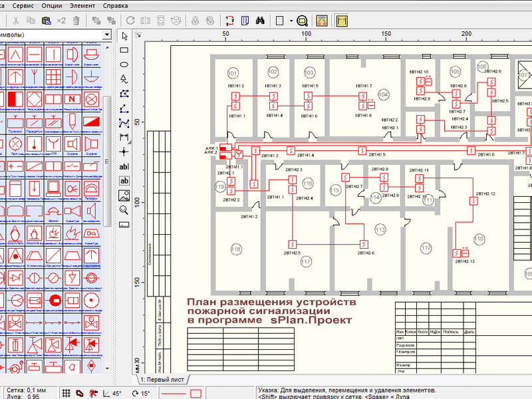Open the symbol library dropdown
532x399 pixels.
(107, 35)
